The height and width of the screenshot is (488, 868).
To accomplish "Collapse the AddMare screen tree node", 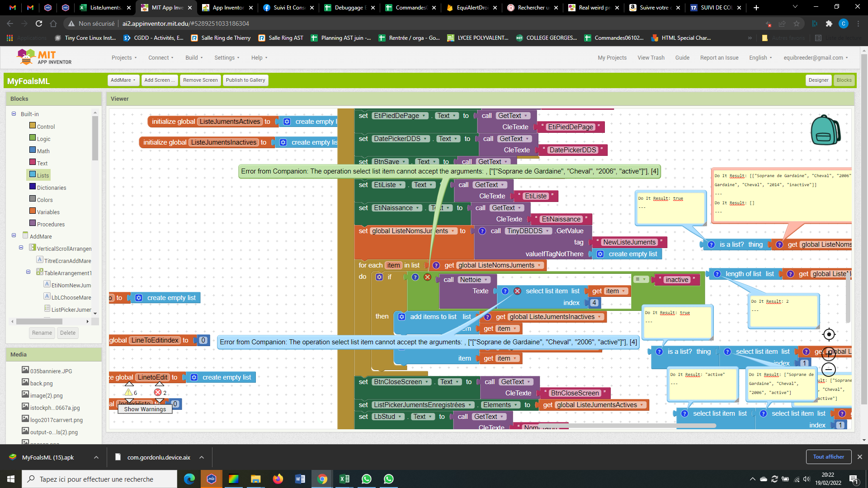I will tap(14, 235).
